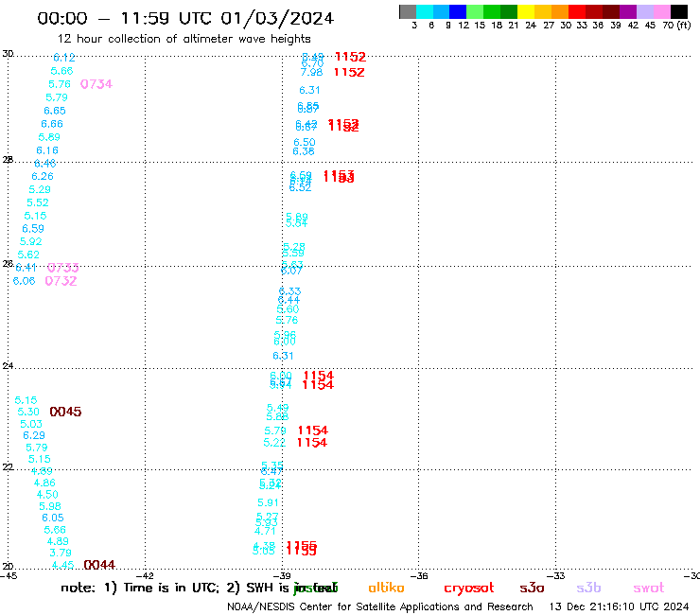The width and height of the screenshot is (700, 615).
Task: Click the 6.16 wave height value
Action: [47, 150]
